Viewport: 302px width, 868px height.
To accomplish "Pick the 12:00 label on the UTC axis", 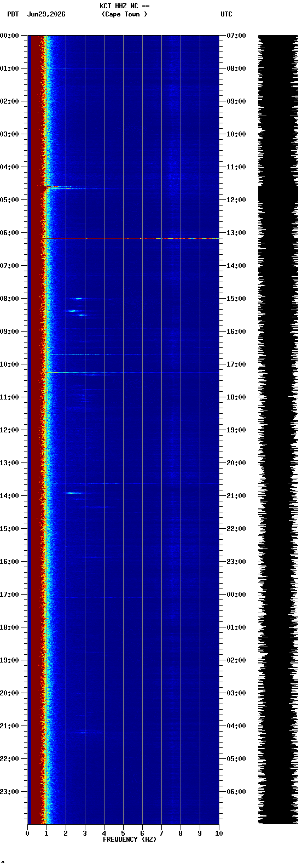I will pos(236,200).
